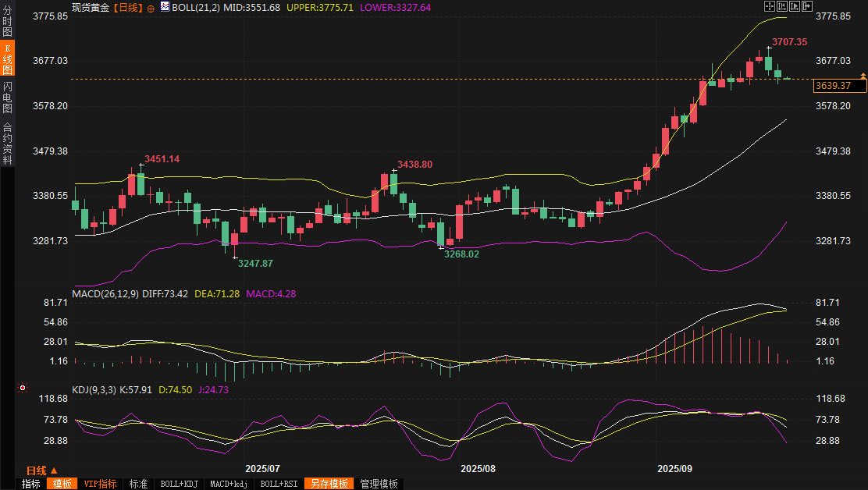
Task: Switch to 闪电图 view in sidebar
Action: [7, 97]
